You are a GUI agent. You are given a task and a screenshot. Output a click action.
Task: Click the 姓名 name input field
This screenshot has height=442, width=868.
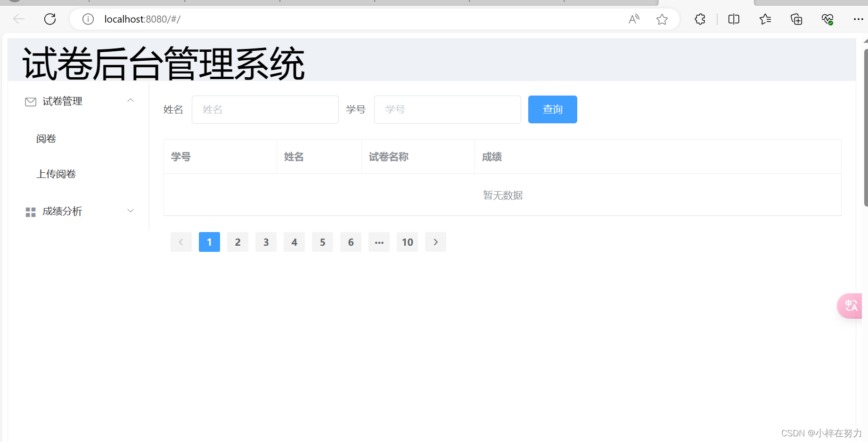pos(265,109)
